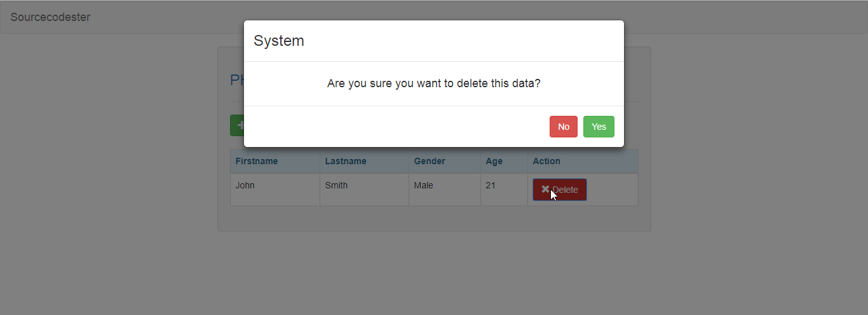
Task: Select the Smith lastname cell
Action: tap(336, 186)
